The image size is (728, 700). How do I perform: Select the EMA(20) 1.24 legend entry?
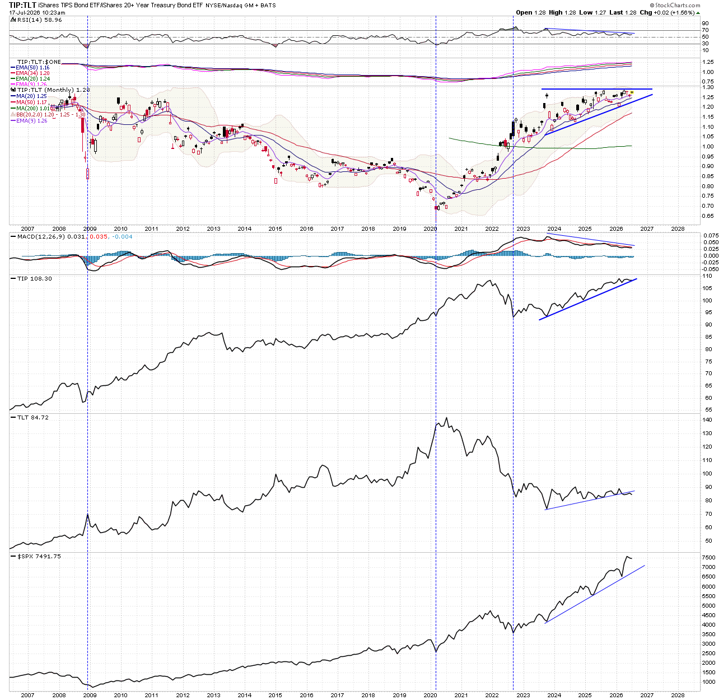point(33,79)
